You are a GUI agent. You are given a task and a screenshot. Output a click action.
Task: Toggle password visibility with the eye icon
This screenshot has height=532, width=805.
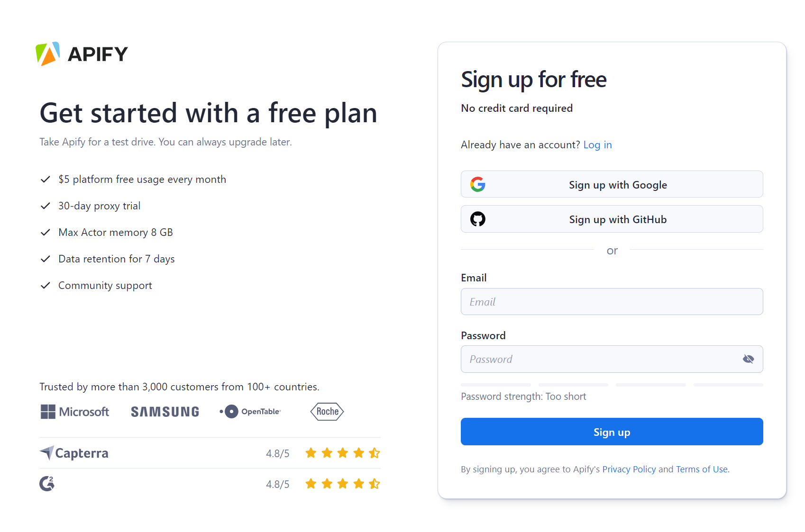tap(749, 359)
